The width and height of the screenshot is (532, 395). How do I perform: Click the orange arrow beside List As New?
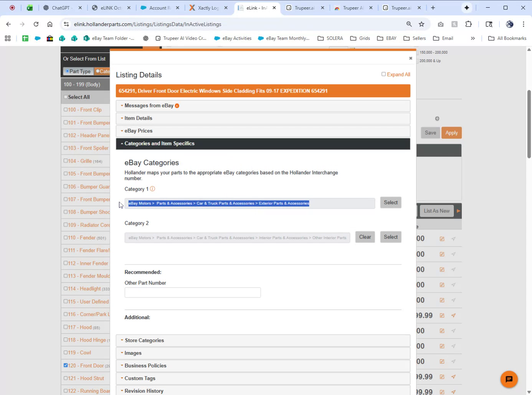[458, 211]
